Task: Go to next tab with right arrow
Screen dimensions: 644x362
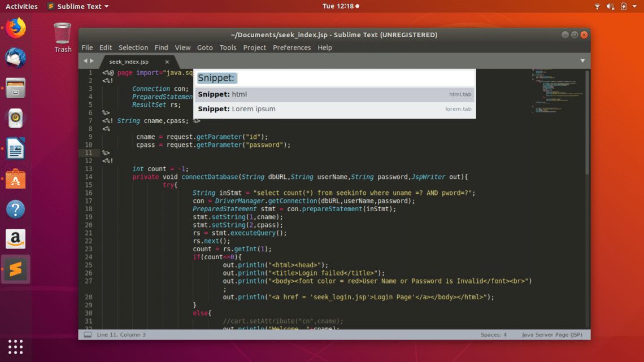Action: [x=92, y=61]
